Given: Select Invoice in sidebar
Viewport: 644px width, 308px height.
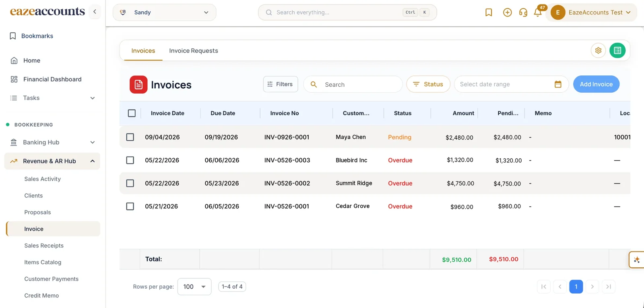Looking at the screenshot, I should click(53, 229).
